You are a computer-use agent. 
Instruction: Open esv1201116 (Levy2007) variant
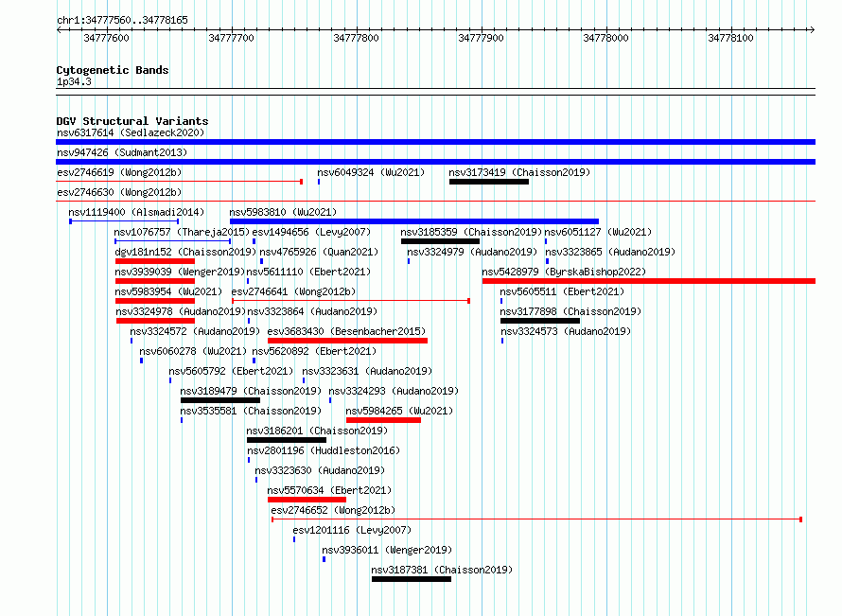(x=352, y=530)
